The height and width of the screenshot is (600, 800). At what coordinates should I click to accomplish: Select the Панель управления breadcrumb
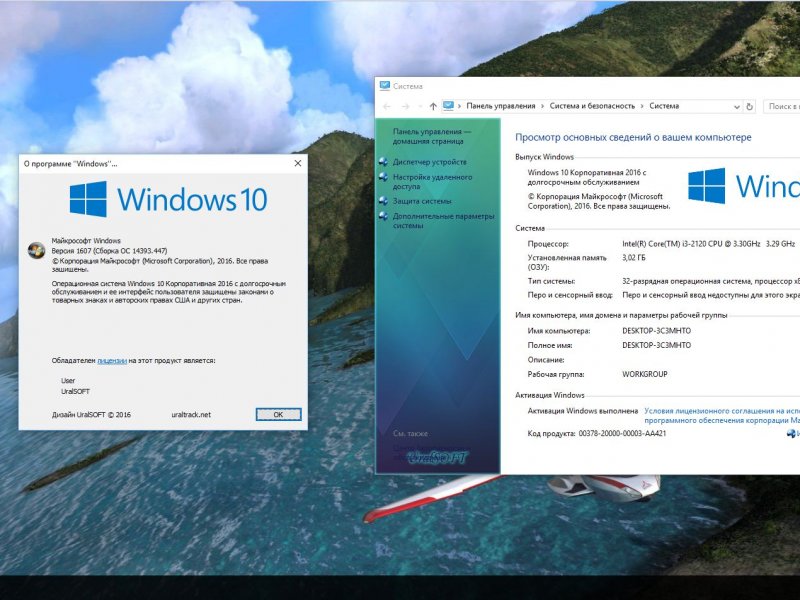(x=501, y=106)
